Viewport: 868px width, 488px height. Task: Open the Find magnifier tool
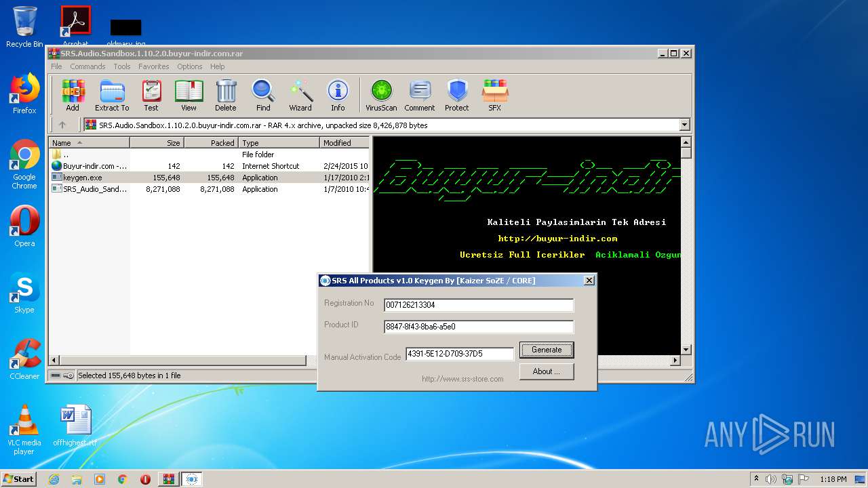pos(263,96)
